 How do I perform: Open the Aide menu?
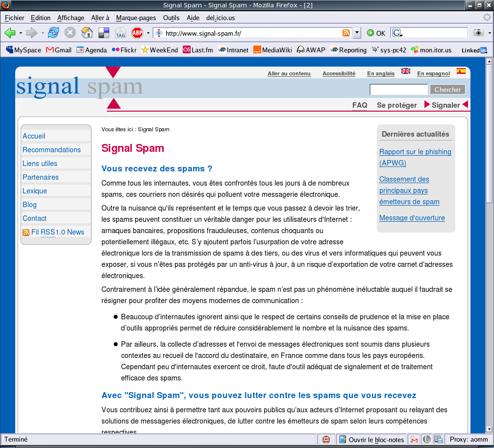[x=193, y=18]
